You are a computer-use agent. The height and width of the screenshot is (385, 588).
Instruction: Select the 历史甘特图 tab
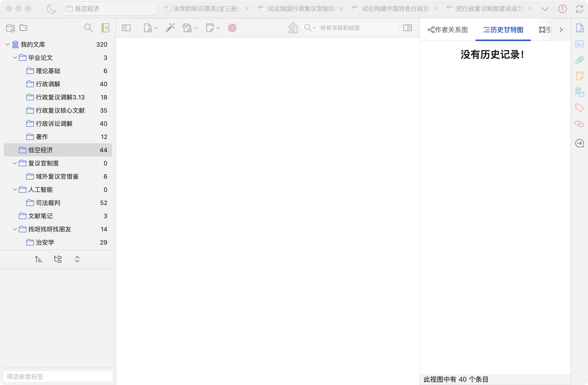[503, 30]
